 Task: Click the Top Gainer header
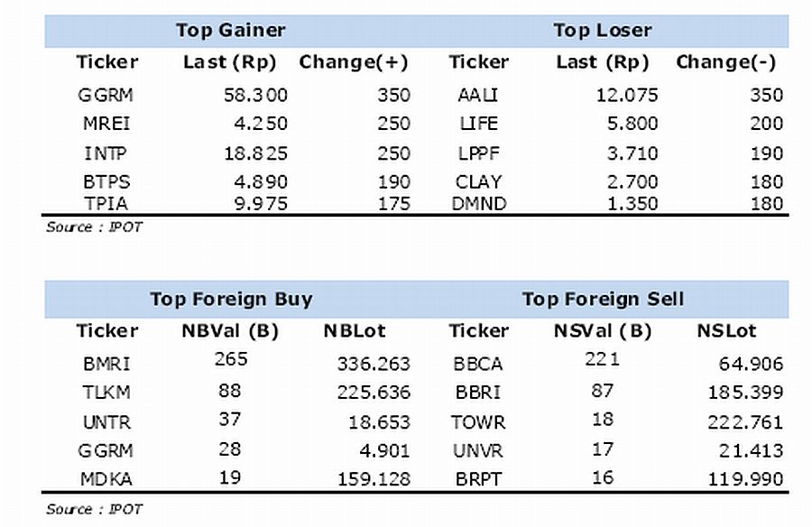[230, 30]
